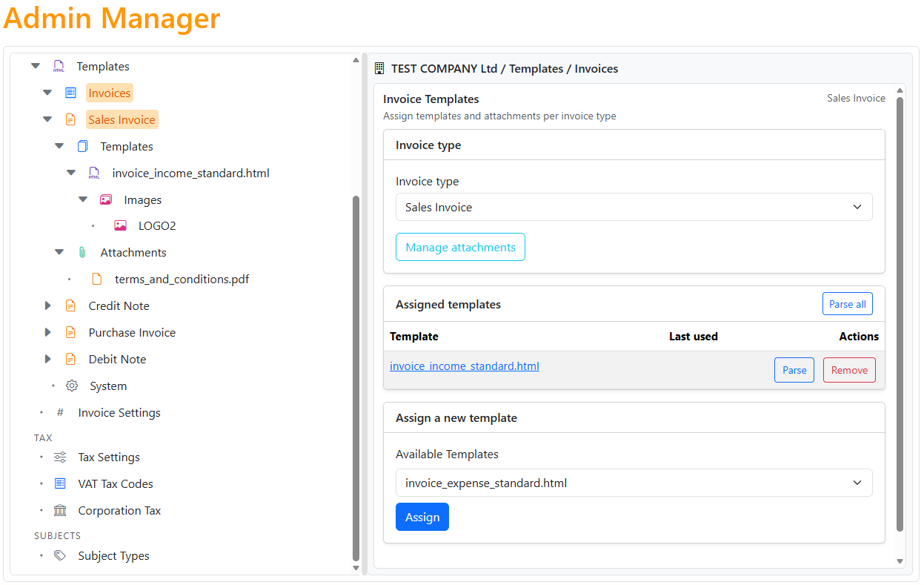Click the Attachments paperclip icon

point(82,252)
